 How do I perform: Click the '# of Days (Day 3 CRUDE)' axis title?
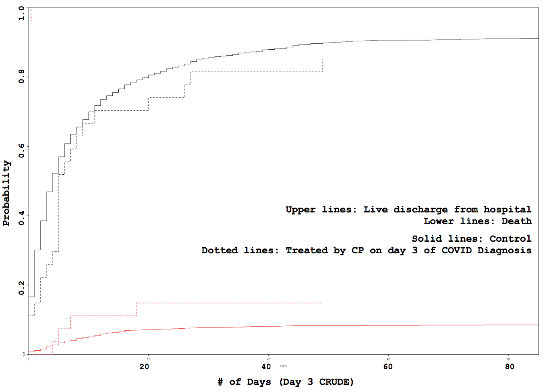tap(286, 382)
